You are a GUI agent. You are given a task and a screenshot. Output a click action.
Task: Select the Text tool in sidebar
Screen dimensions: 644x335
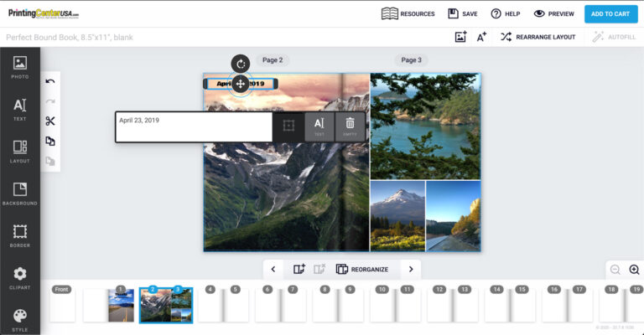point(20,110)
